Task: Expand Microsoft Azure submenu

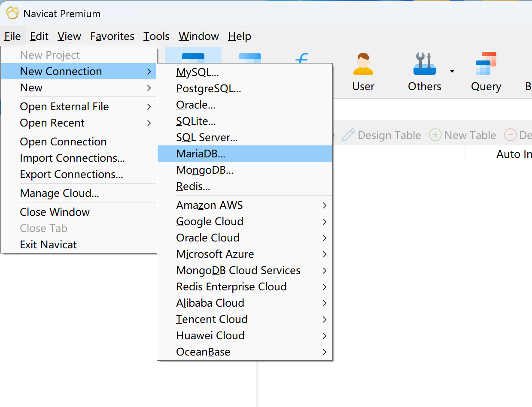Action: click(x=245, y=254)
